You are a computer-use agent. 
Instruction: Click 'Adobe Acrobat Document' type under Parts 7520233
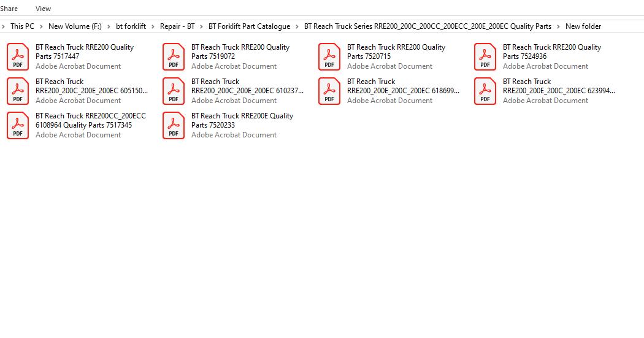[234, 135]
